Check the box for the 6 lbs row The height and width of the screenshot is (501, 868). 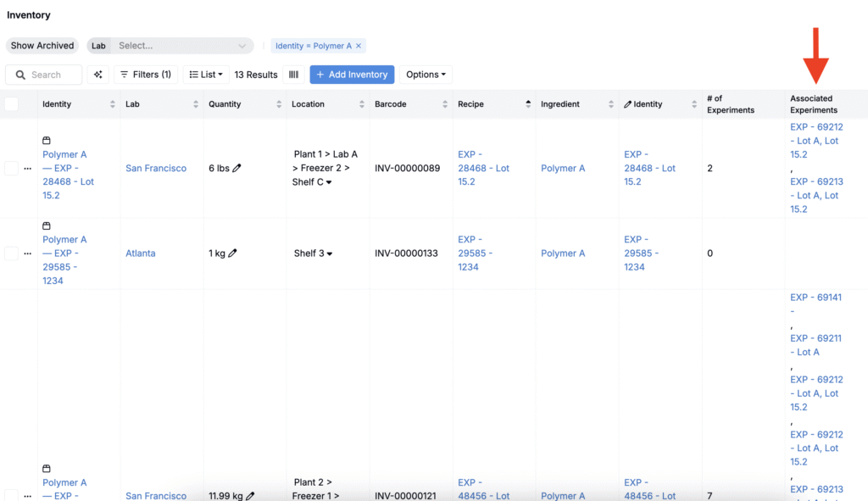point(11,169)
